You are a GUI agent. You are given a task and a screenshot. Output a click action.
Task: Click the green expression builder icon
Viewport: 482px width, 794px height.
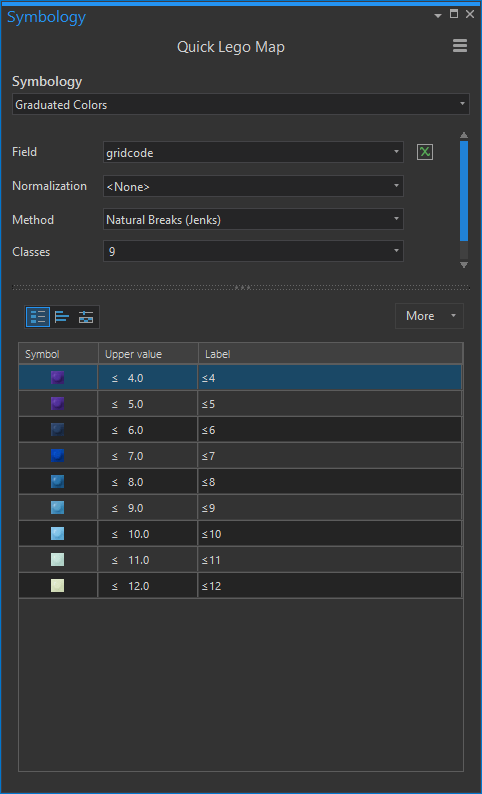click(x=425, y=151)
